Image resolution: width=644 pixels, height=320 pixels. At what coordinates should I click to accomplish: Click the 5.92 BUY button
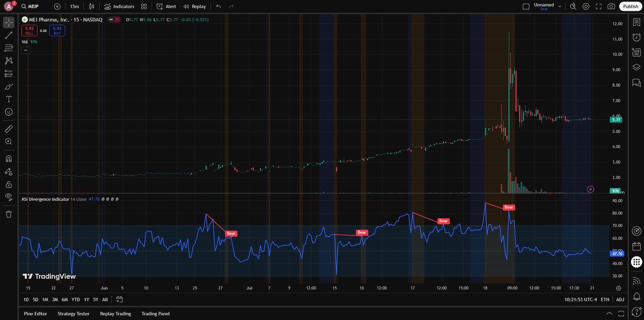(57, 31)
